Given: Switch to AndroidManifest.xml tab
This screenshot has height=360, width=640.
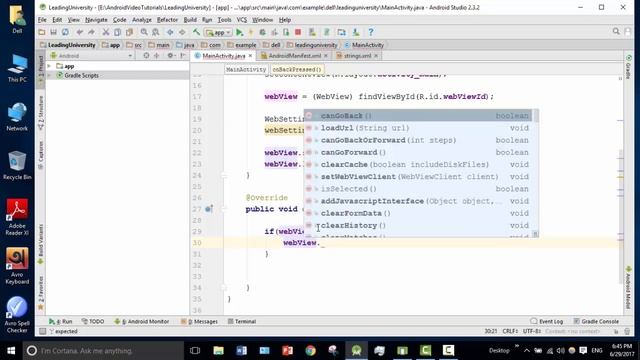Looking at the screenshot, I should pos(294,56).
